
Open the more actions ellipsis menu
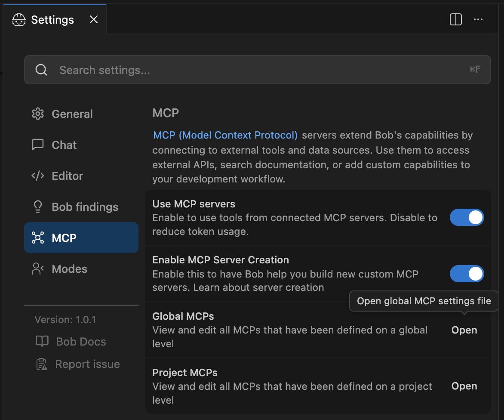click(478, 19)
